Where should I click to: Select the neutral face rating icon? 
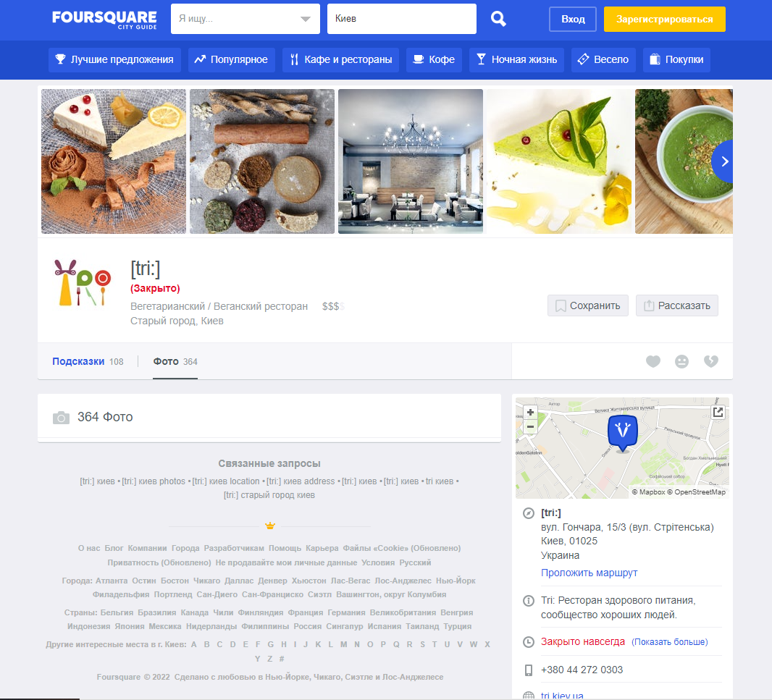(682, 361)
